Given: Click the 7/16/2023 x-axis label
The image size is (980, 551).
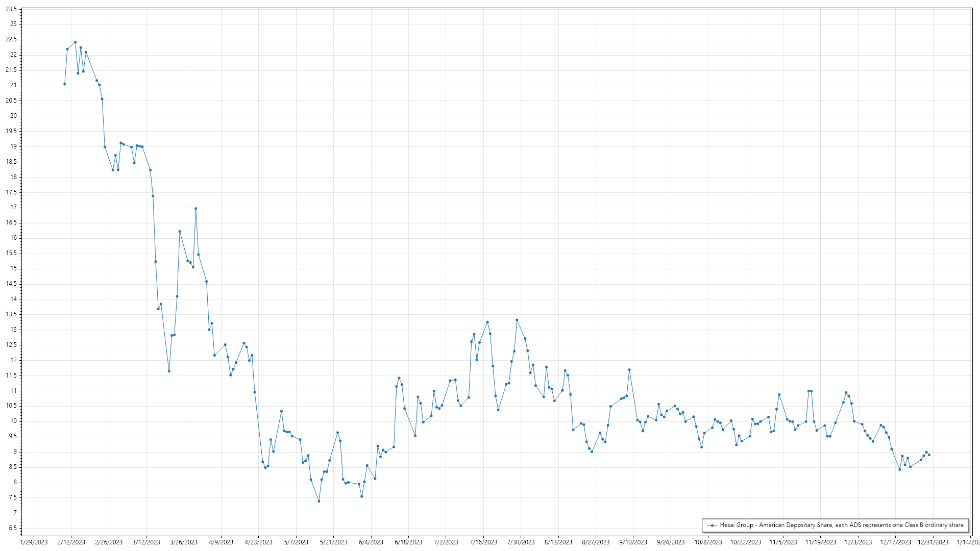Looking at the screenshot, I should point(483,542).
